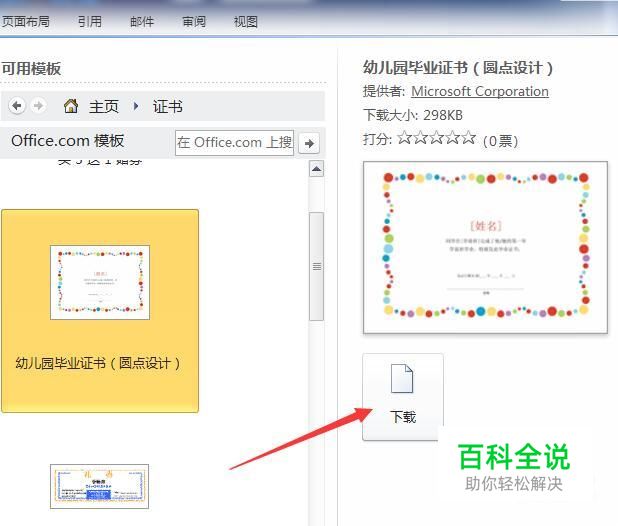
Task: Click the Office.com search go arrow
Action: (309, 143)
